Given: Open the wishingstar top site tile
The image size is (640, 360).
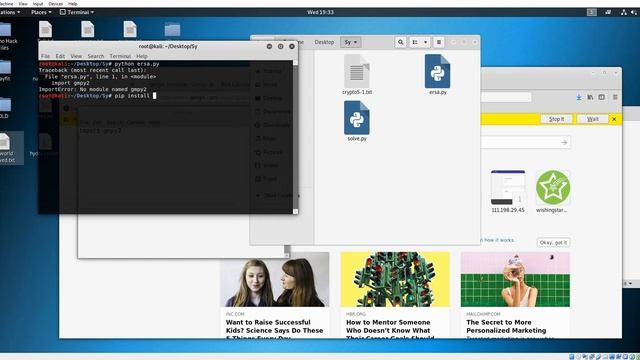Looking at the screenshot, I should click(553, 191).
